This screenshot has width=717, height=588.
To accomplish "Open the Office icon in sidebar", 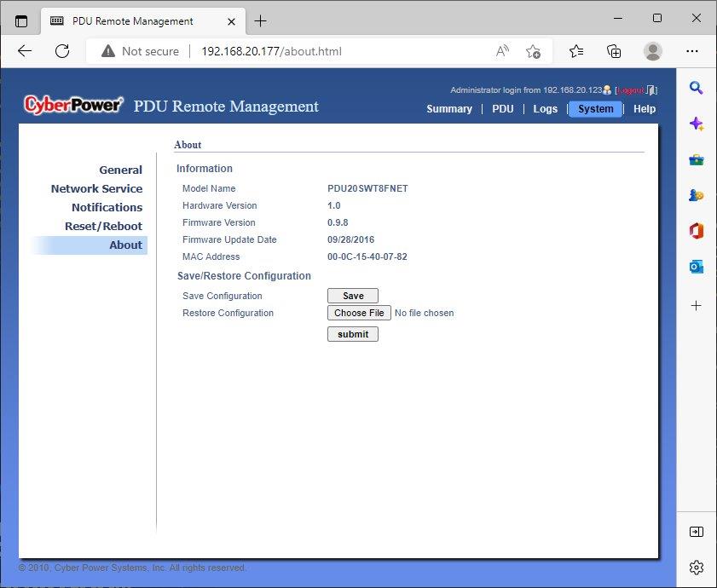I will click(x=696, y=230).
